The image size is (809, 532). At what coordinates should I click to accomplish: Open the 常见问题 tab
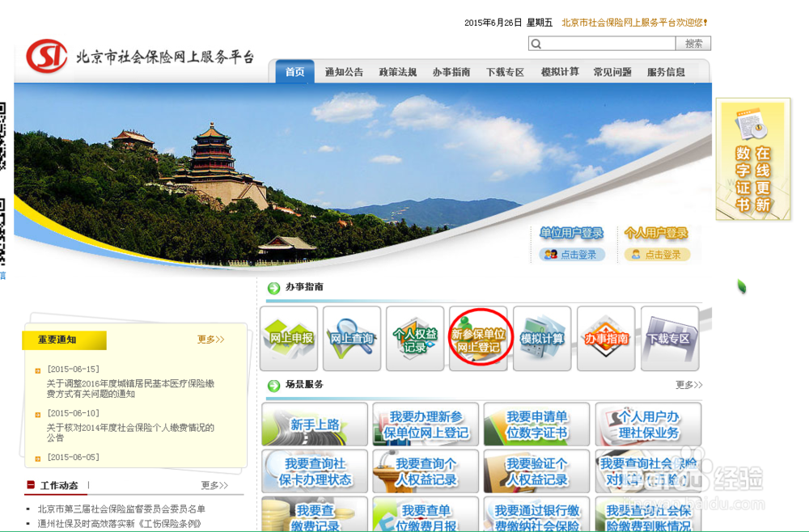coord(612,72)
